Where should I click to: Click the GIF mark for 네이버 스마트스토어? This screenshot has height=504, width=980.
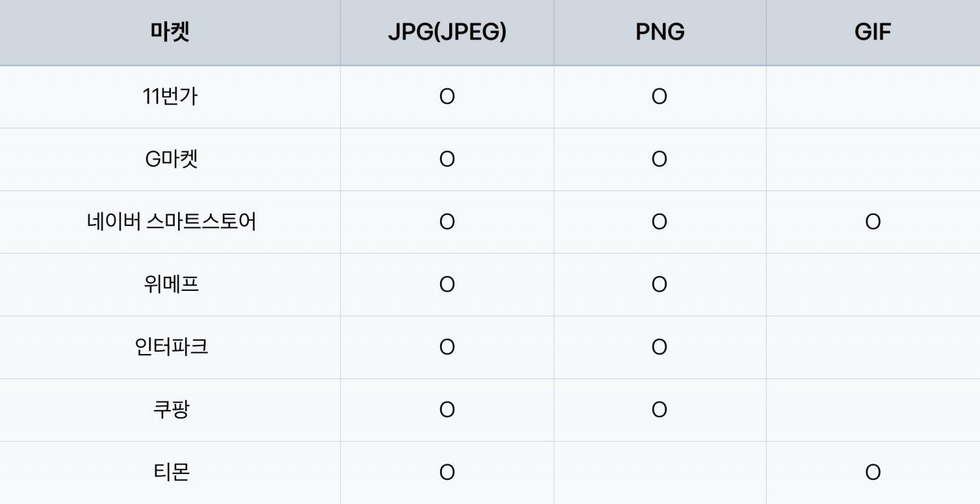click(x=872, y=221)
